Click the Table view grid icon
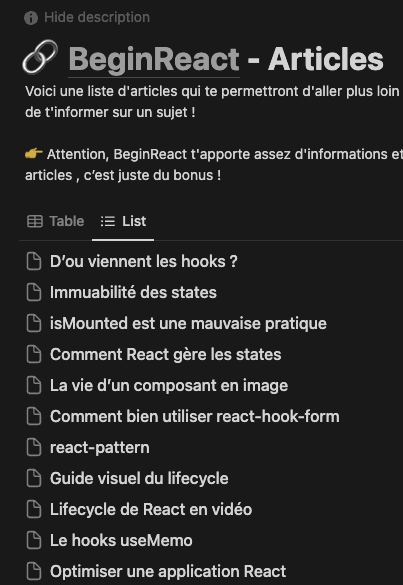 point(35,221)
